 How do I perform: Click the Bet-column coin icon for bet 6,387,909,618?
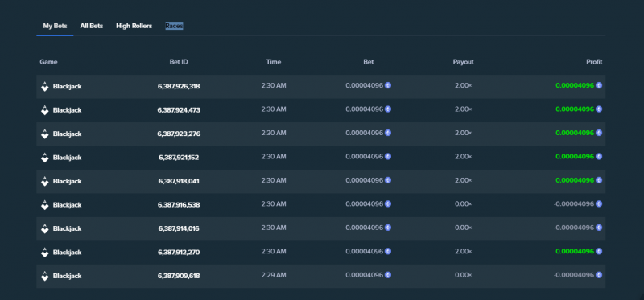tap(388, 275)
